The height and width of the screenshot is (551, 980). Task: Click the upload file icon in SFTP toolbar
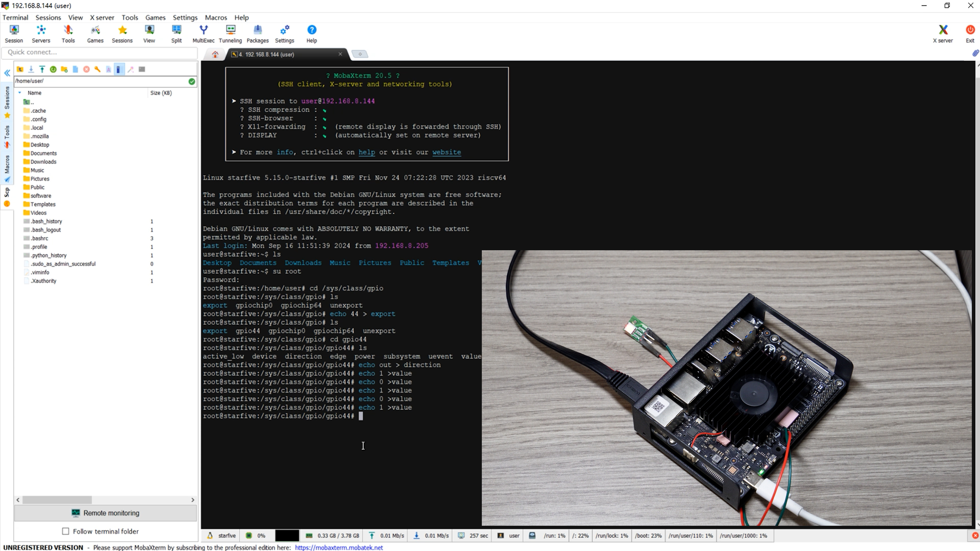click(42, 69)
